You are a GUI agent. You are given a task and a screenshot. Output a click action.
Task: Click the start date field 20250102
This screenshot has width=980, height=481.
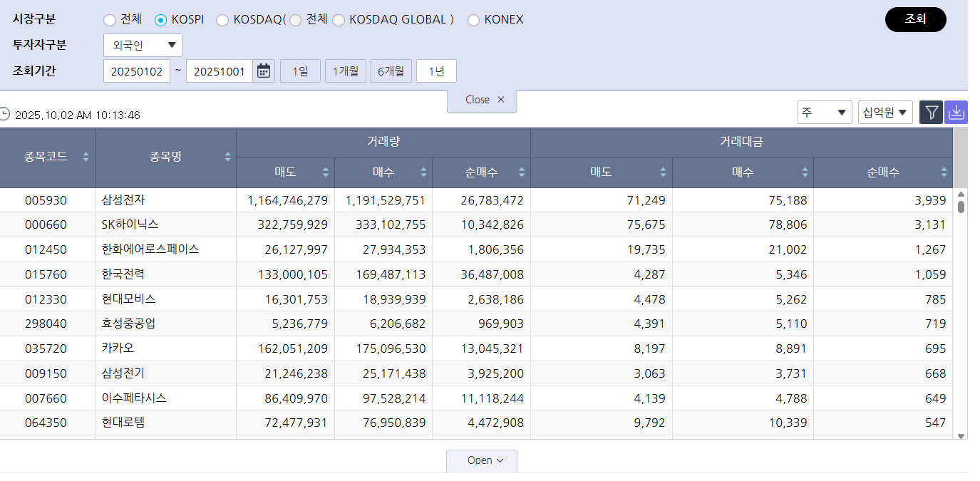(x=137, y=71)
